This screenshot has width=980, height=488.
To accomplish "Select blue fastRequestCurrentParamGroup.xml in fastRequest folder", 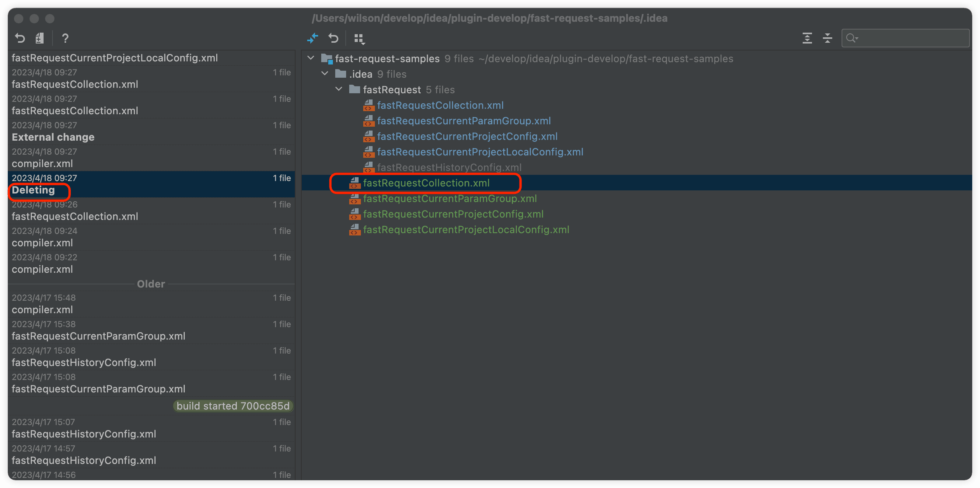I will click(464, 121).
